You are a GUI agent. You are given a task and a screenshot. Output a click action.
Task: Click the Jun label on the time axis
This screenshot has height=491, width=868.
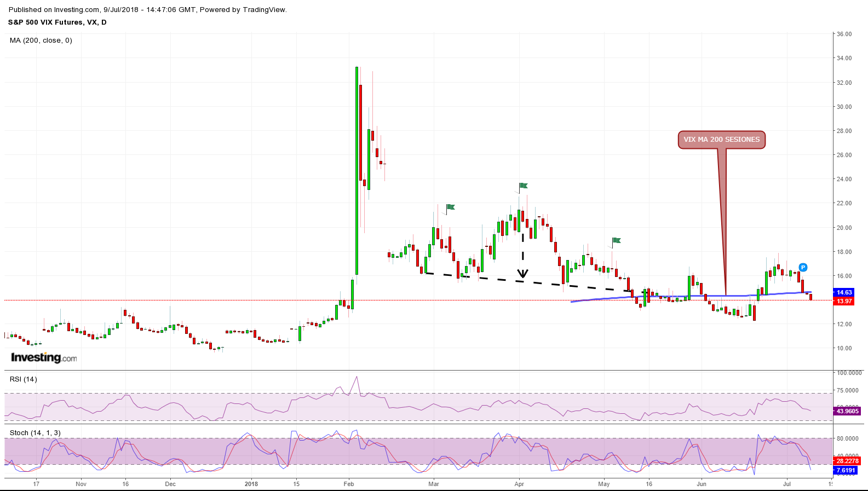pos(701,484)
